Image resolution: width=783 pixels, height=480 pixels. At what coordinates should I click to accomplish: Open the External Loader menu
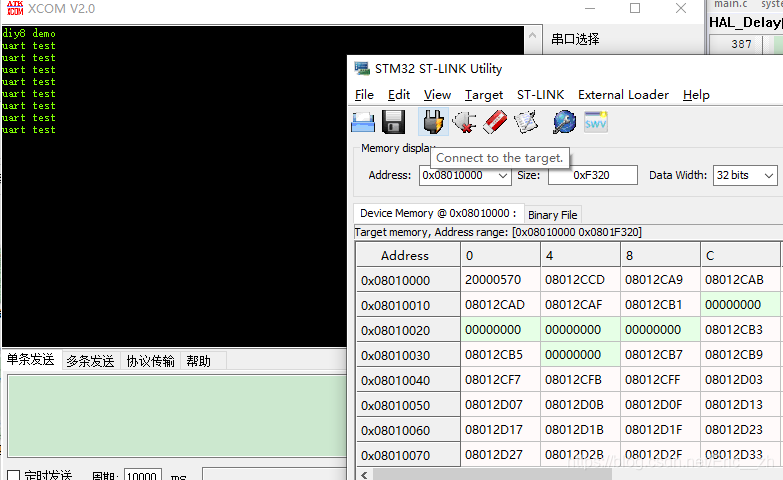pyautogui.click(x=623, y=95)
